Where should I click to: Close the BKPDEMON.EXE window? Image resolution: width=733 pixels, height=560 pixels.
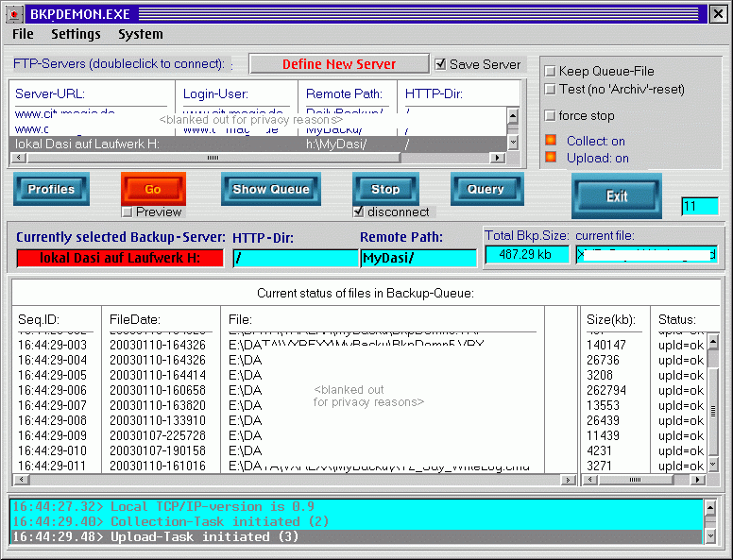(718, 14)
